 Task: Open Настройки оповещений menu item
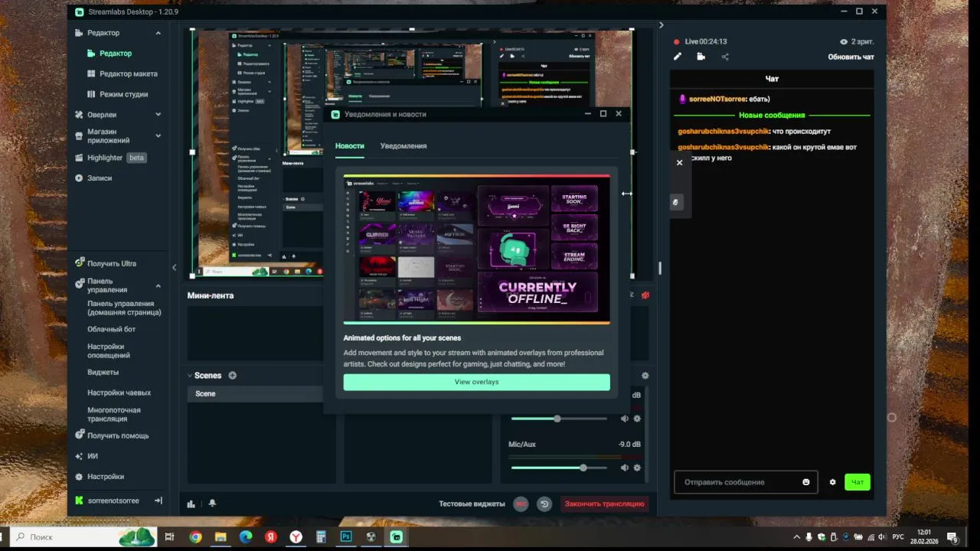(x=109, y=350)
